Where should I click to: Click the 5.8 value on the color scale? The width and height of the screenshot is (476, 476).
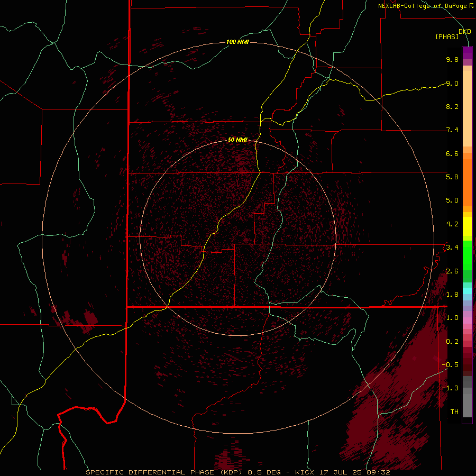tap(452, 177)
